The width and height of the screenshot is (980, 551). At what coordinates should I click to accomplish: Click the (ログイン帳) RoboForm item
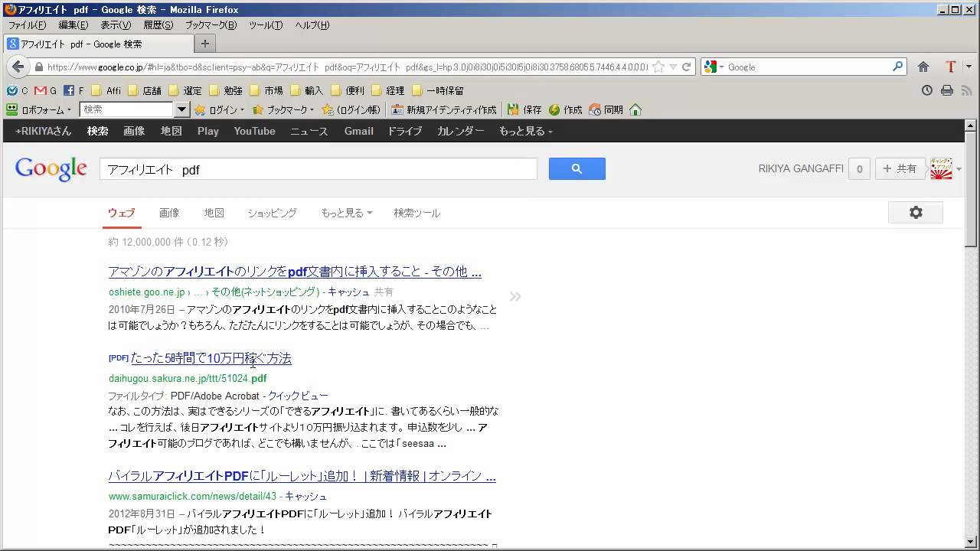351,109
